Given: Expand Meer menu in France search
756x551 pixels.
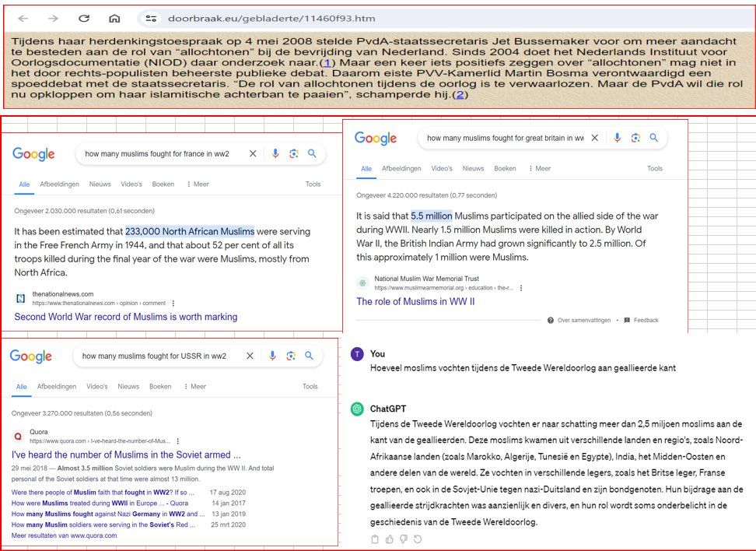Looking at the screenshot, I should [x=198, y=184].
